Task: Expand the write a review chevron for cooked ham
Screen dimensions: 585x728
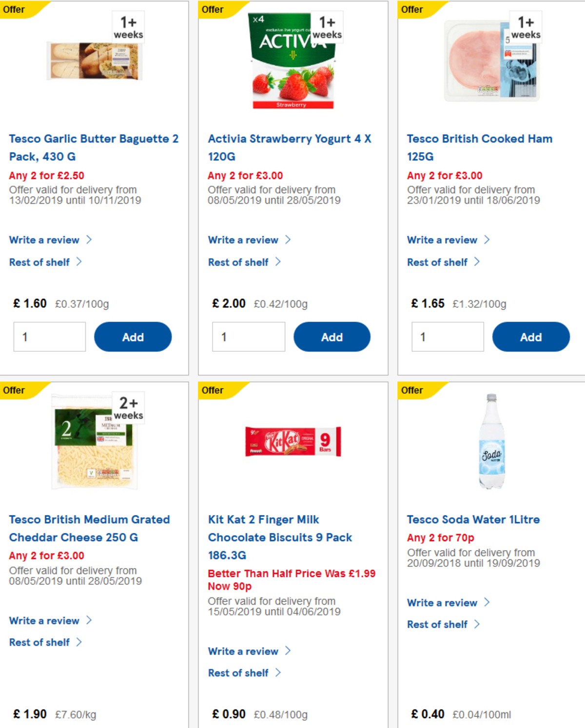Action: (487, 239)
